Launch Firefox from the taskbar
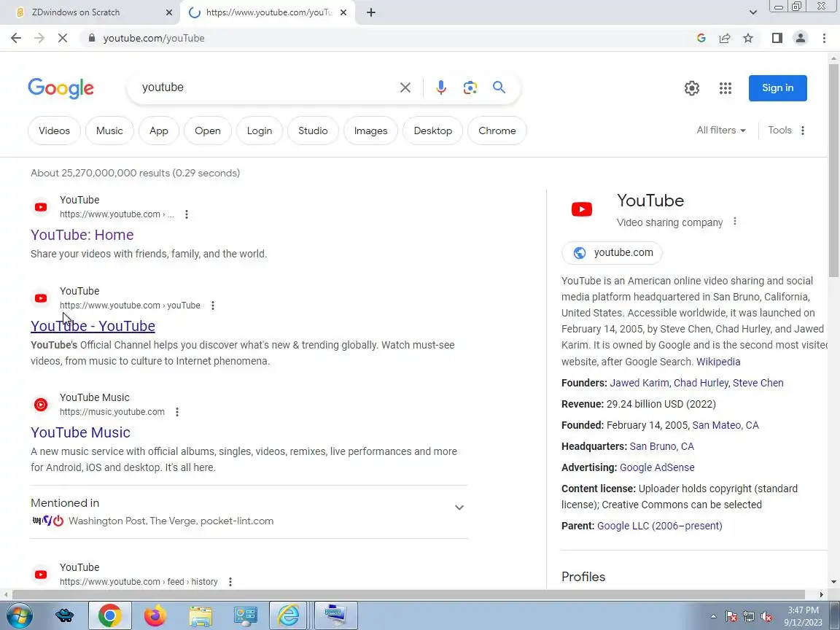This screenshot has height=630, width=840. [155, 615]
